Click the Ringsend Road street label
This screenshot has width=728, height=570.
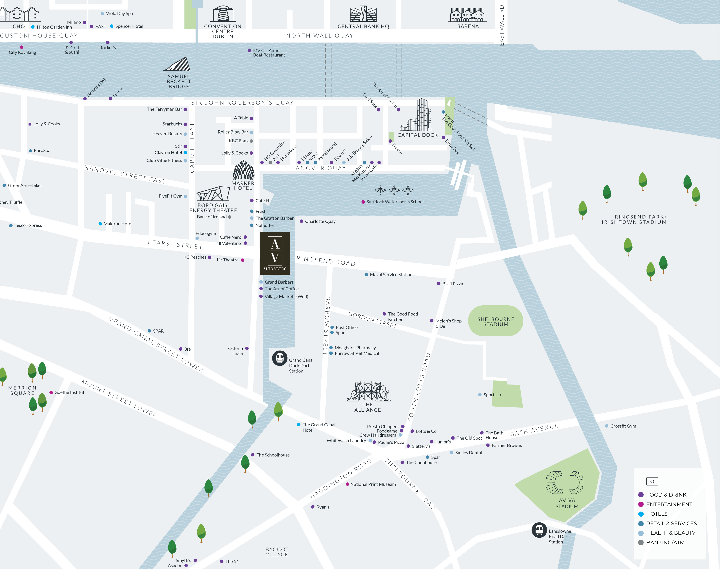[x=330, y=264]
